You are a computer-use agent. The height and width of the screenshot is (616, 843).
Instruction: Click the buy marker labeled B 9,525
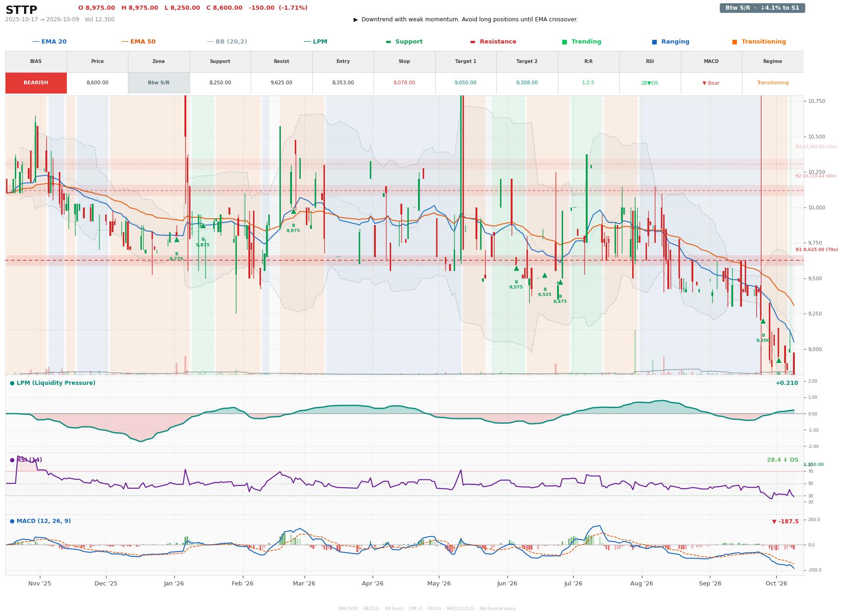click(x=545, y=275)
